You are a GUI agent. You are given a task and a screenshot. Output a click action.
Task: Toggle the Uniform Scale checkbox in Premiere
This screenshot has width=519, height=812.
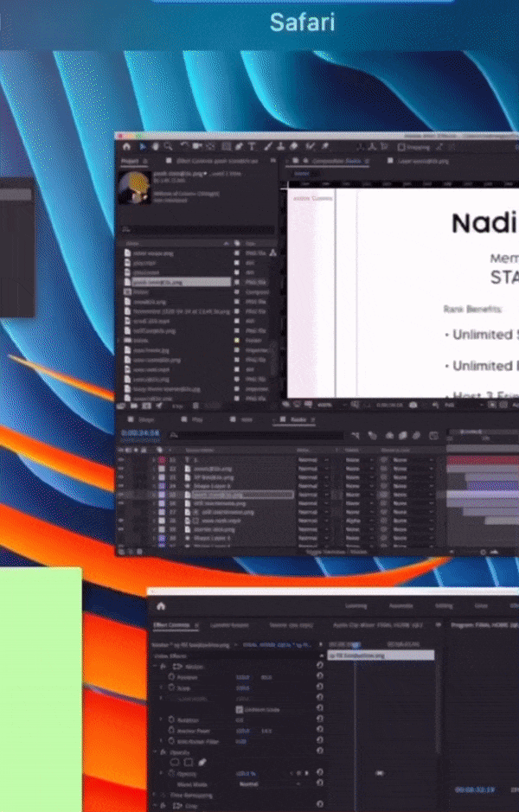[240, 709]
